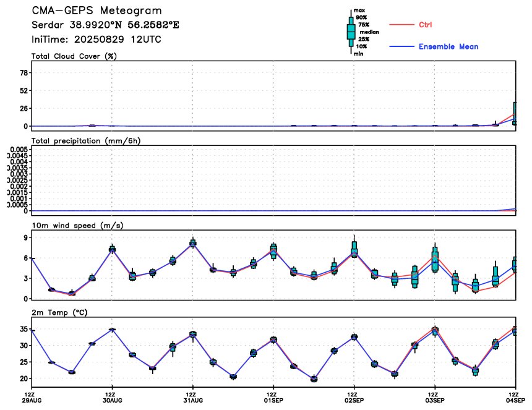Click the 12Z 04SEP time axis label

click(516, 398)
